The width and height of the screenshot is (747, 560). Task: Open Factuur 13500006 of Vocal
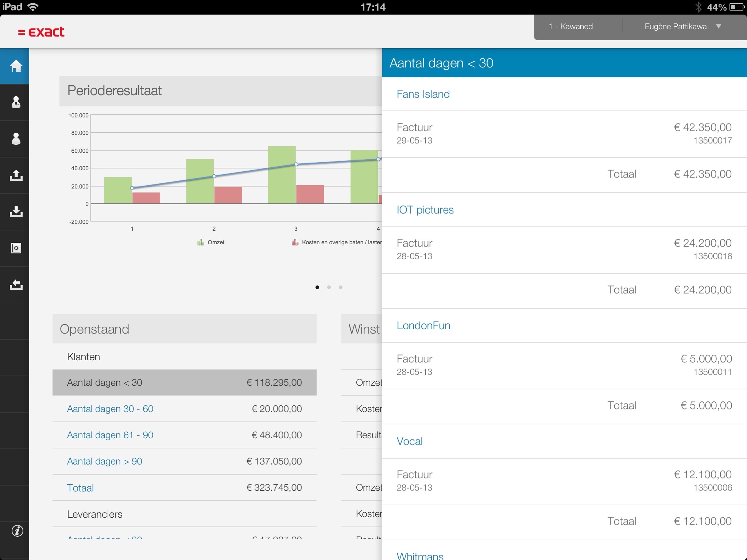(565, 482)
